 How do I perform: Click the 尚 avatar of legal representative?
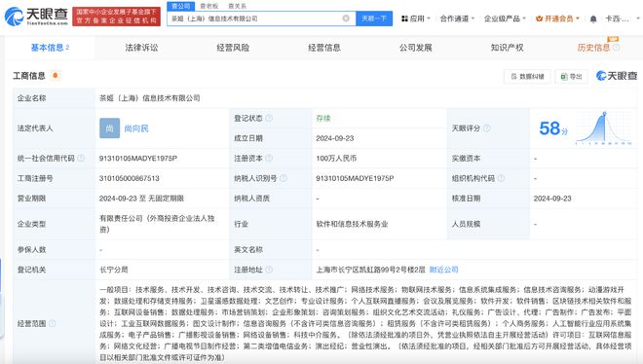[x=109, y=128]
